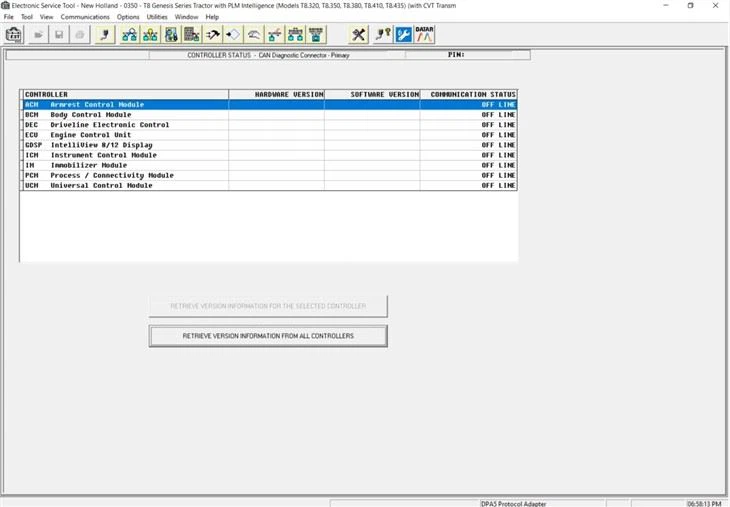This screenshot has height=507, width=730.
Task: Select the UCM Universal Control Module row
Action: pyautogui.click(x=270, y=185)
